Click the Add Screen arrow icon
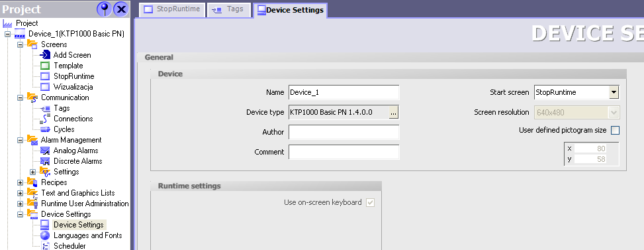Viewport: 644px width, 250px height. (45, 54)
